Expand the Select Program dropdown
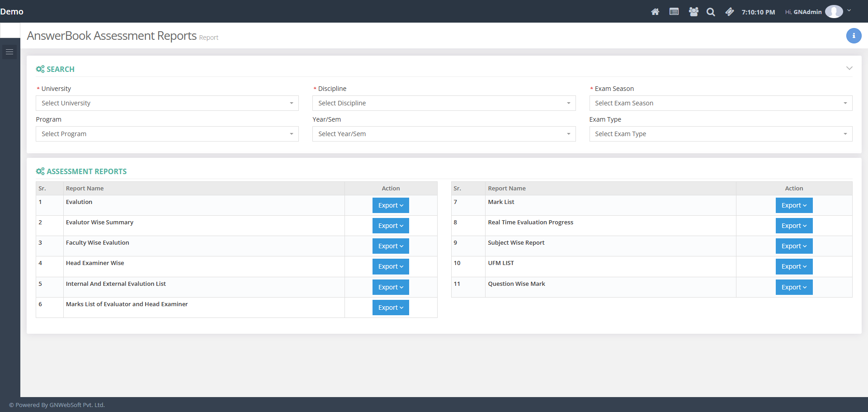The width and height of the screenshot is (868, 412). pyautogui.click(x=167, y=134)
